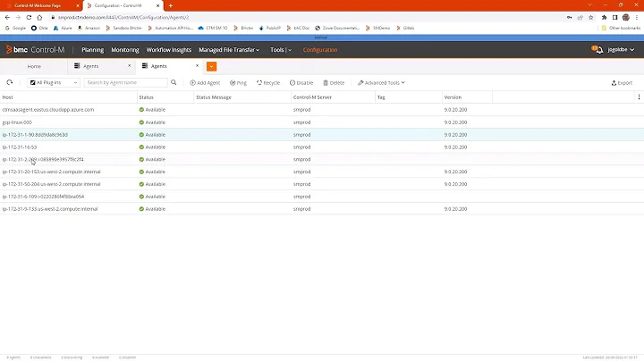Switch to the first Agents tab
This screenshot has height=361, width=644.
[x=90, y=66]
